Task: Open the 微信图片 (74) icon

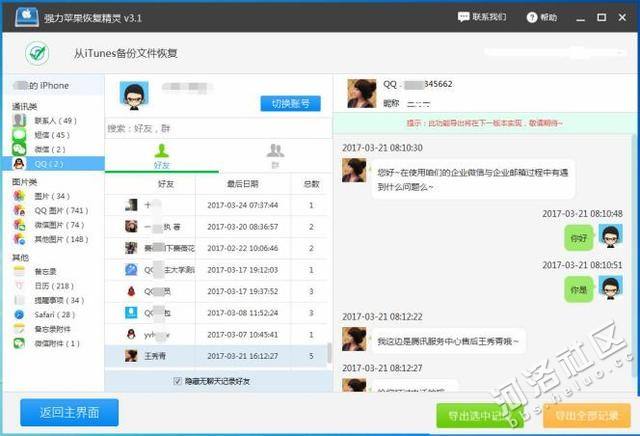Action: 19,225
